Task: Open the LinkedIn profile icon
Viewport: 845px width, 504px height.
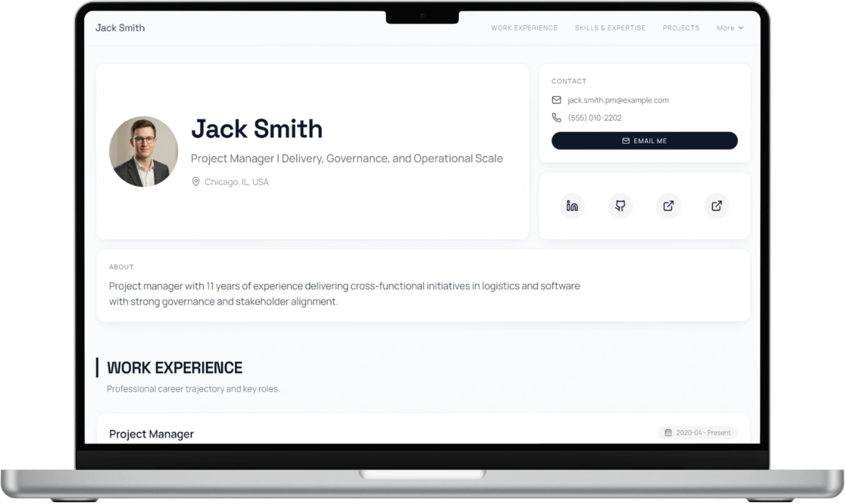Action: [572, 206]
